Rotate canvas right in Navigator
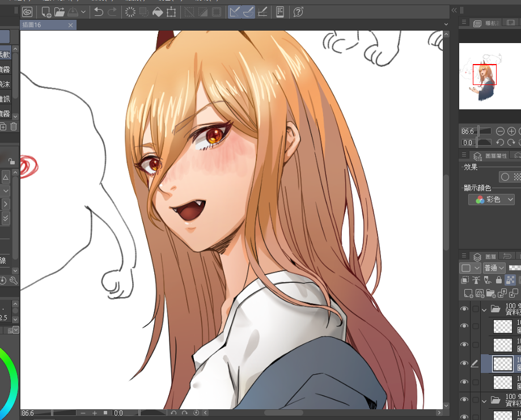Screen dimensions: 521x420 click(512, 142)
